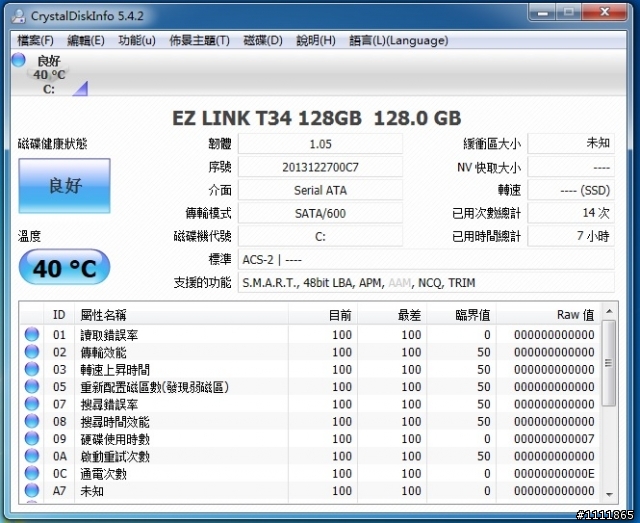Click raw value 00000000000E
This screenshot has height=523, width=640.
554,474
